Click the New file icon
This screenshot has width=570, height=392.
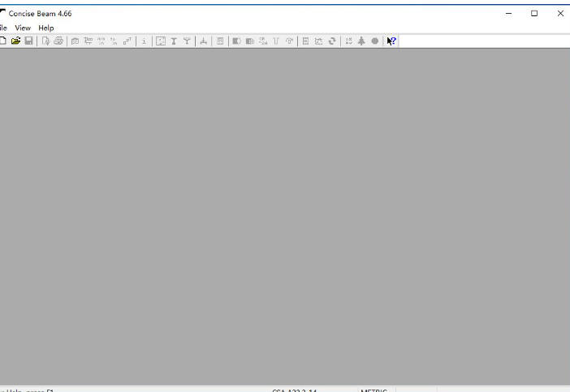pyautogui.click(x=3, y=41)
